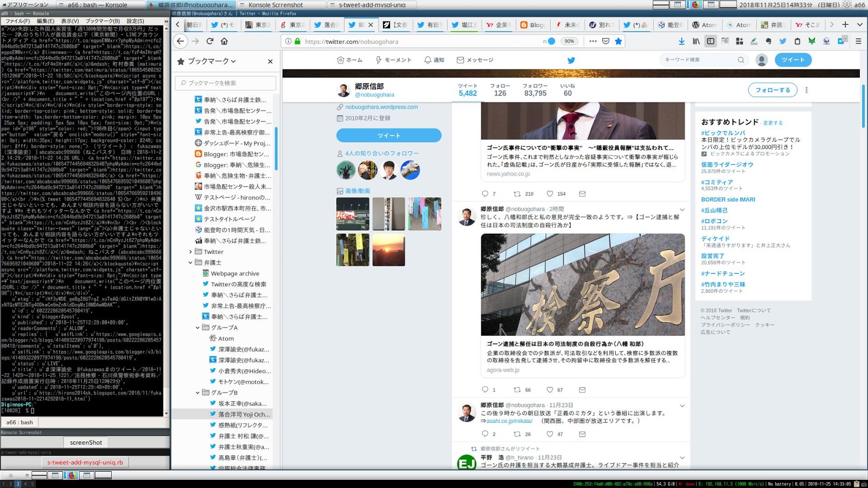Open 通知 notifications in Twitter nav
The image size is (868, 488).
pos(434,60)
